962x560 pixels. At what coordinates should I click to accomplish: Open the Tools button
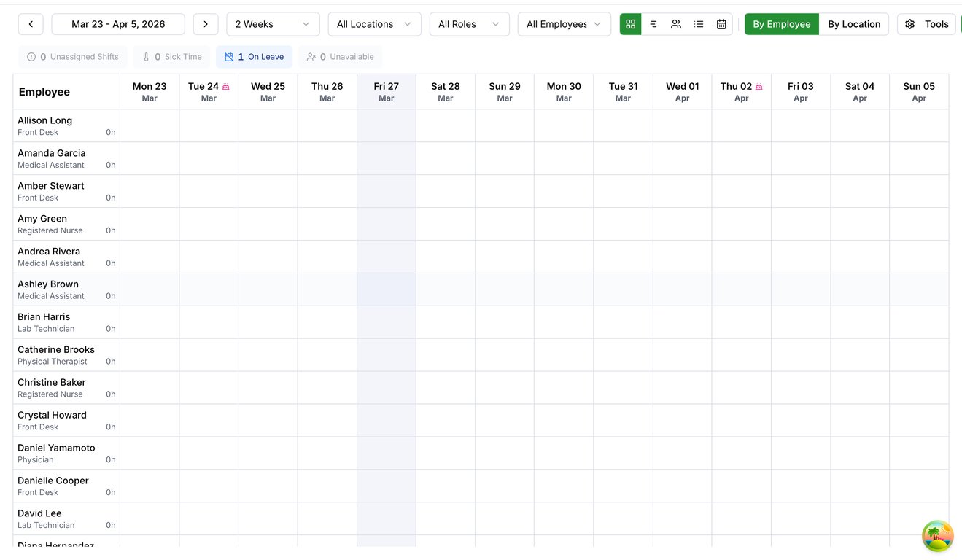[927, 24]
